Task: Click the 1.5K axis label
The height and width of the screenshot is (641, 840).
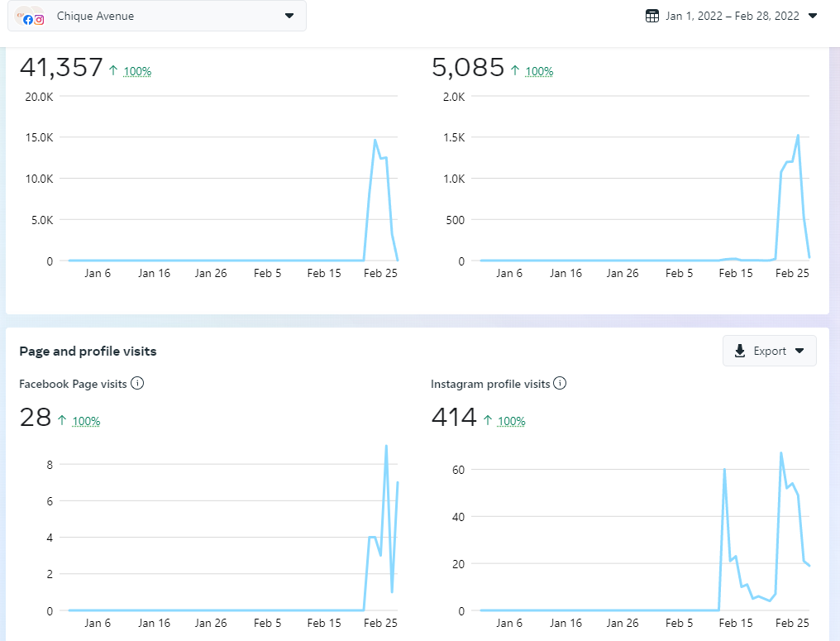Action: pyautogui.click(x=454, y=138)
